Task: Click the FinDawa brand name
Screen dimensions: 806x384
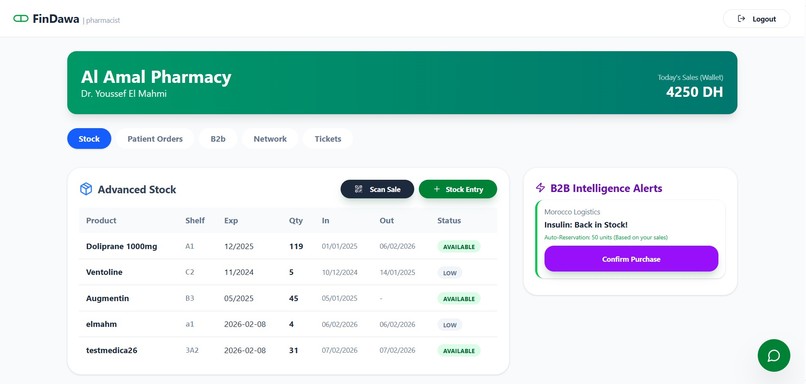Action: click(x=56, y=19)
